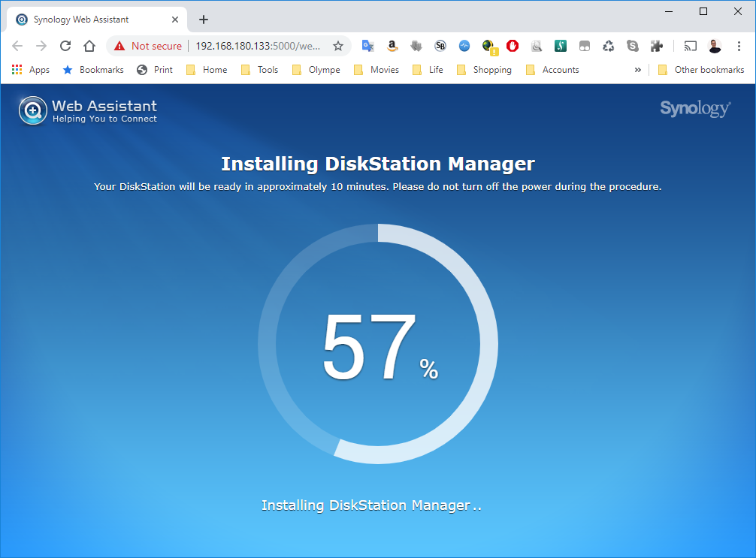This screenshot has width=756, height=558.
Task: Close the Synology Web Assistant tab
Action: point(175,20)
